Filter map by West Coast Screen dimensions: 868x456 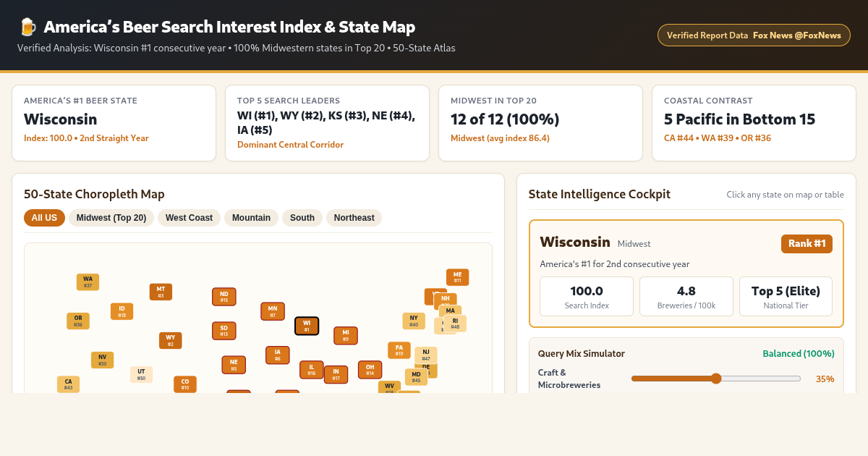tap(190, 218)
